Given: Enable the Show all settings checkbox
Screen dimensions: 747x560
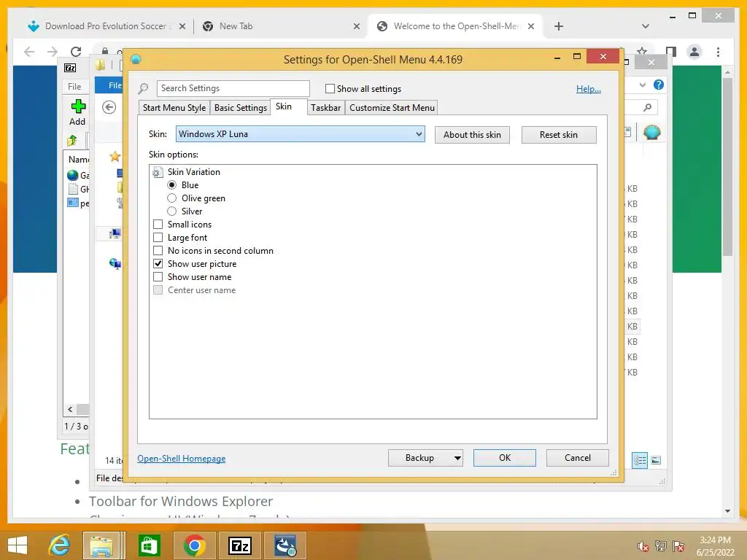Looking at the screenshot, I should point(330,88).
